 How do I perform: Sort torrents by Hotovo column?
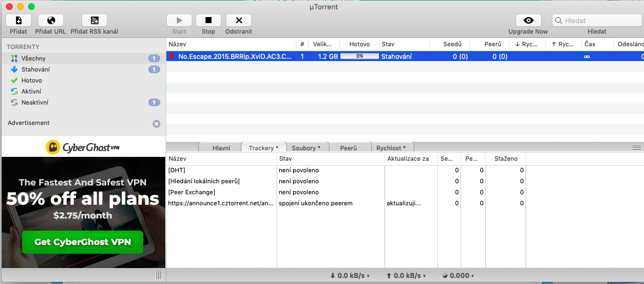359,44
